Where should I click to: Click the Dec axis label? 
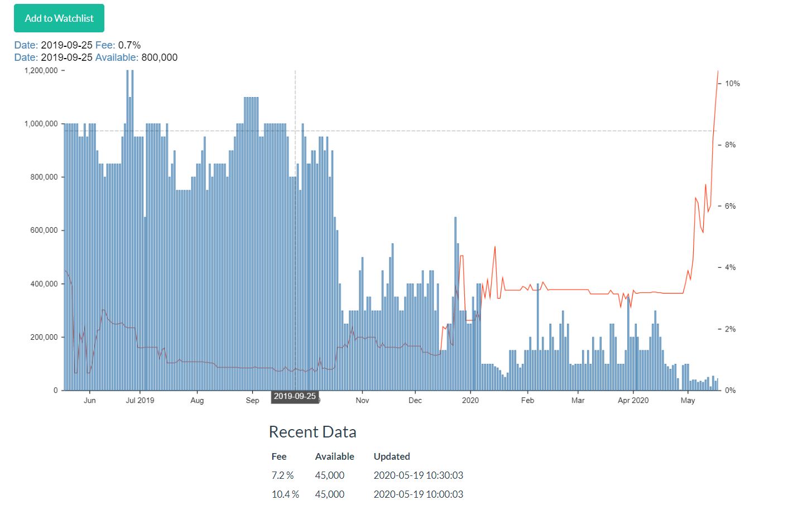415,400
